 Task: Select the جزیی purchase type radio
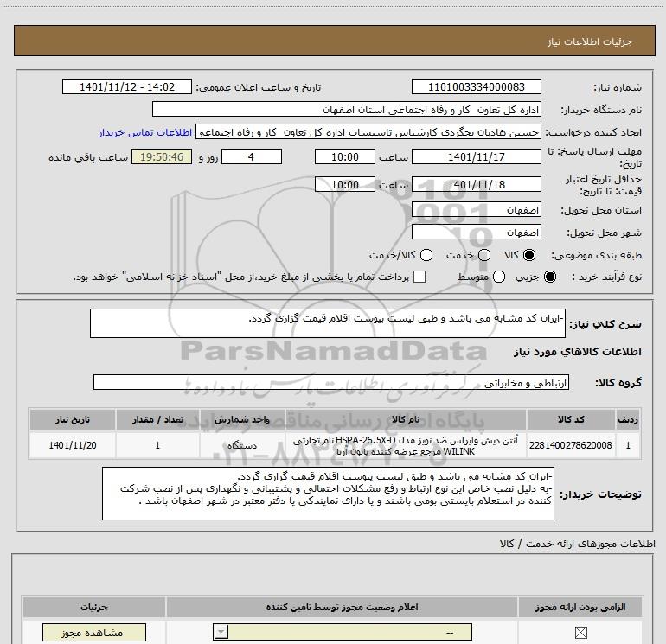point(550,277)
